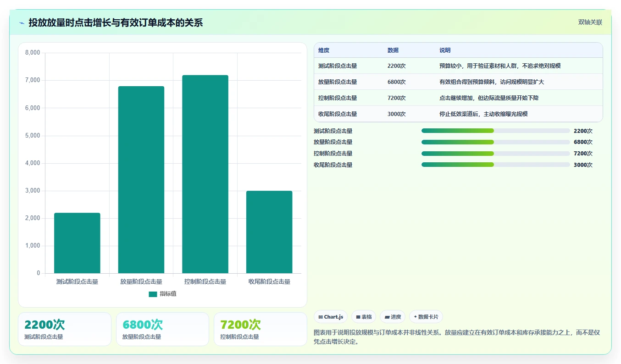Click the 指标值 legend label
This screenshot has height=364, width=621.
point(168,294)
